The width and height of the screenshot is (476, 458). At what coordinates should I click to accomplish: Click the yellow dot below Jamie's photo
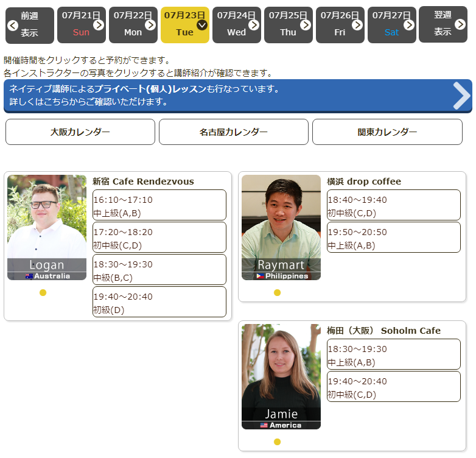(x=277, y=442)
